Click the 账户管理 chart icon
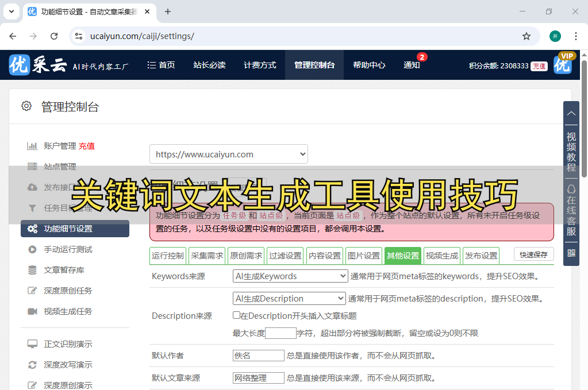588x390 pixels. [32, 146]
